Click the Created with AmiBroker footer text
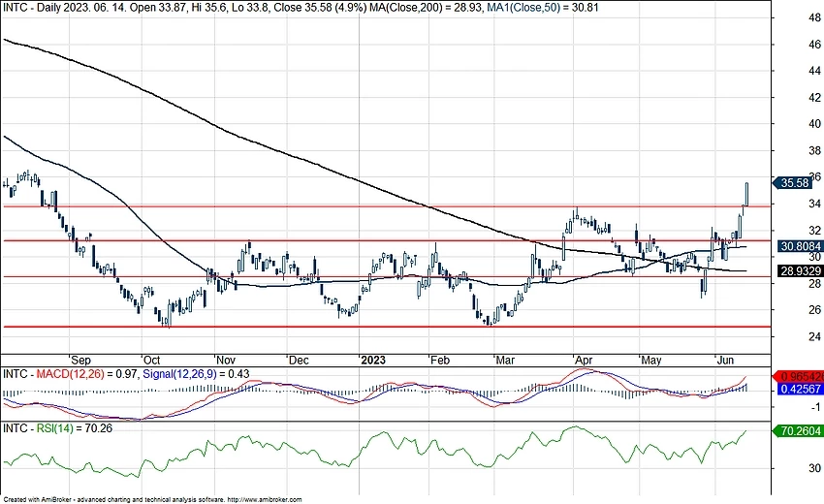The width and height of the screenshot is (824, 504). coord(39,499)
